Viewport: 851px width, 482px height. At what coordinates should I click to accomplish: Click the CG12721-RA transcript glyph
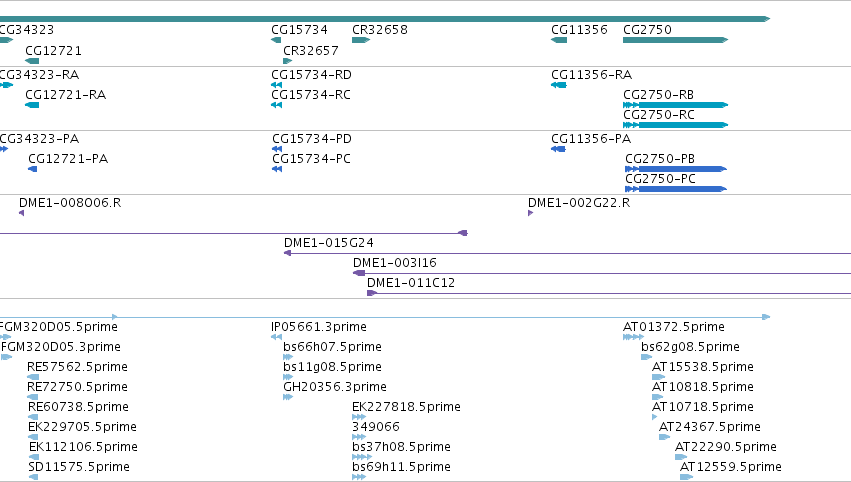tap(32, 105)
